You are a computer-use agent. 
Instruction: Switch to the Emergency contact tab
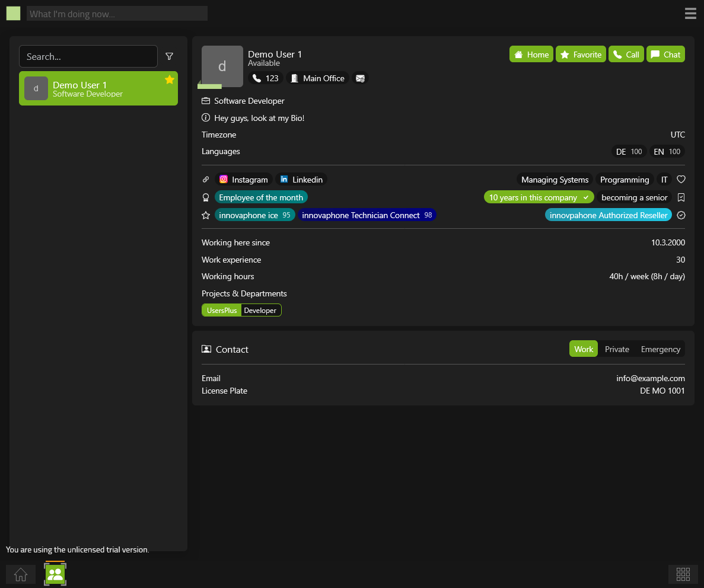660,349
